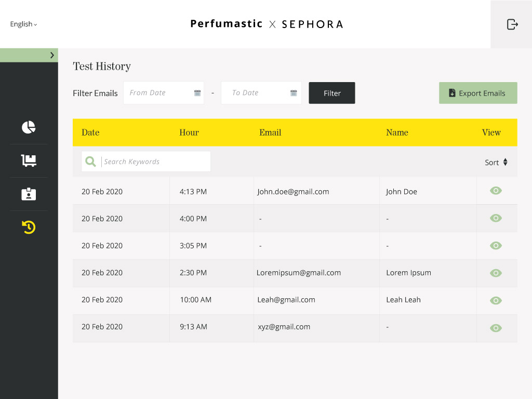
Task: Select the ID badge icon in sidebar
Action: point(29,194)
